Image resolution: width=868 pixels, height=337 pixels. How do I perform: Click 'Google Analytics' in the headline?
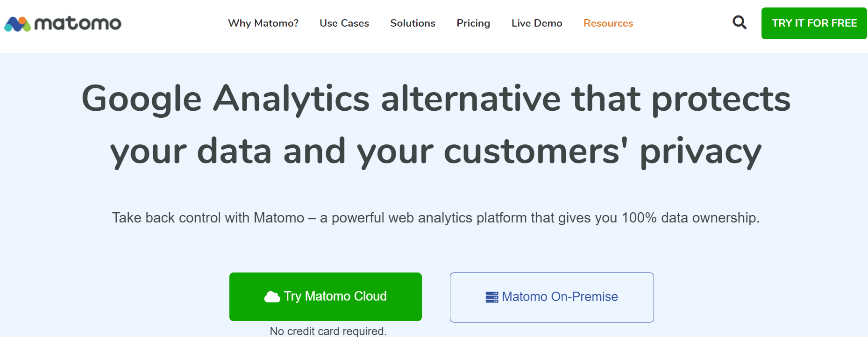(226, 100)
